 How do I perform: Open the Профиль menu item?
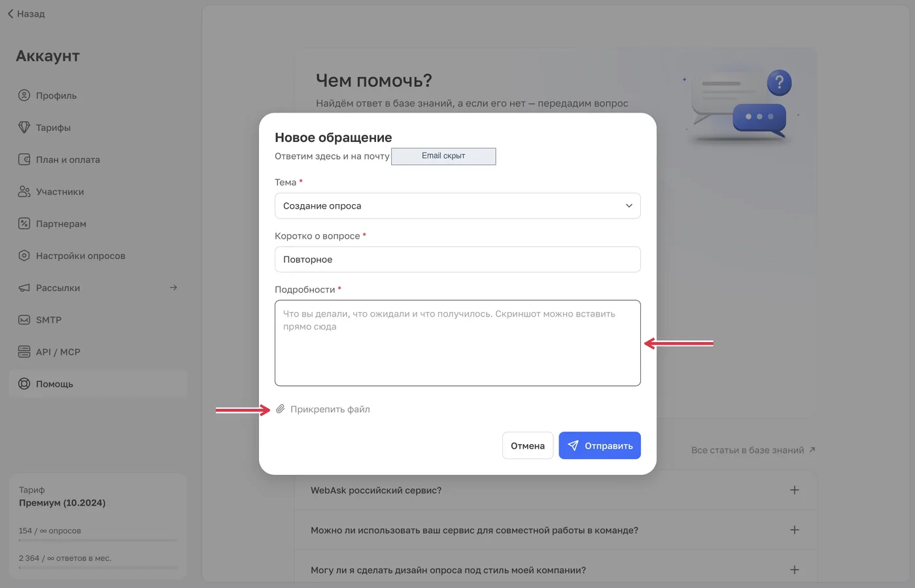98,95
